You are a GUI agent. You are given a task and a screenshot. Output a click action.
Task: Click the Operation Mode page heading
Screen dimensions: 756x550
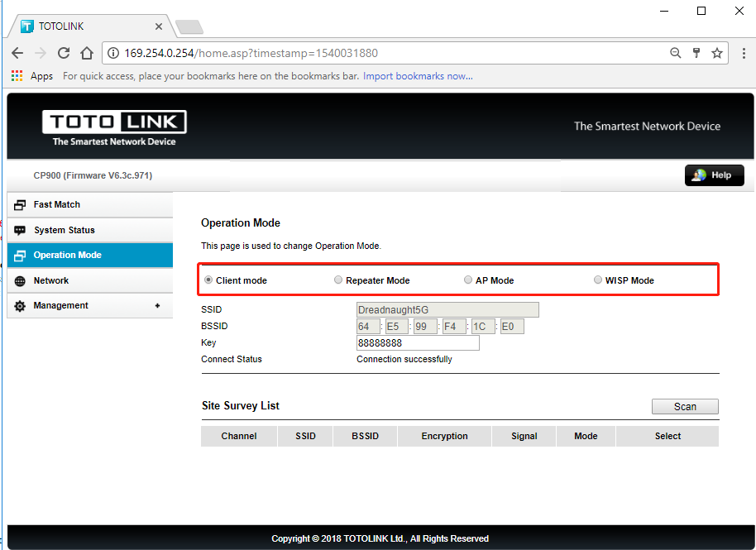click(241, 222)
